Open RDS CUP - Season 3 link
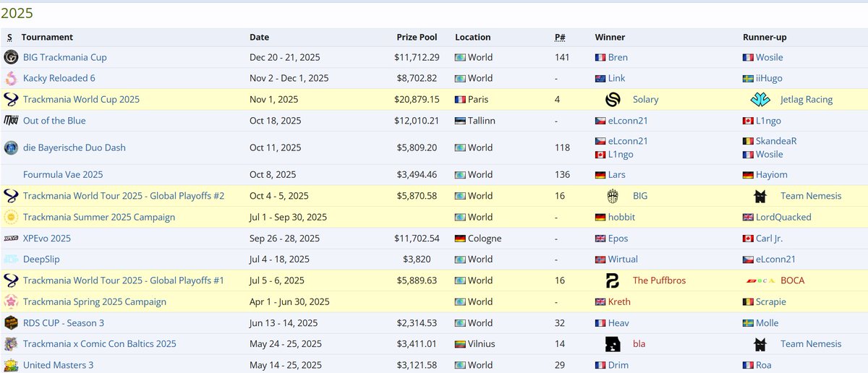 (64, 322)
